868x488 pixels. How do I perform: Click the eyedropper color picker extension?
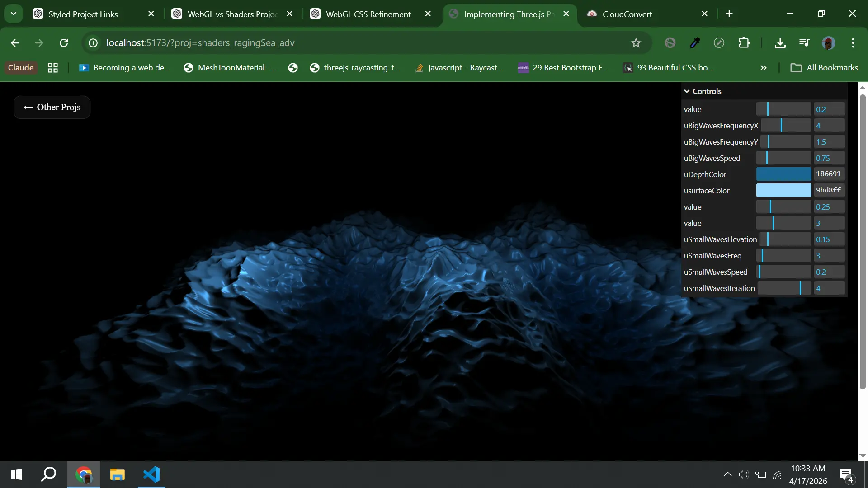[695, 43]
